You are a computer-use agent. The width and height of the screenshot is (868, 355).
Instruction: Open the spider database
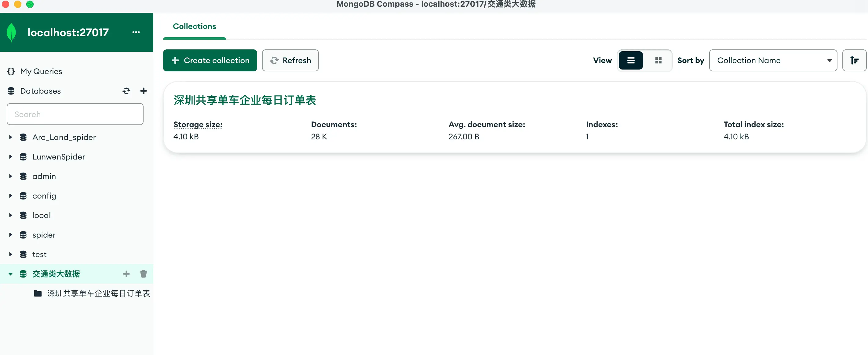point(43,235)
